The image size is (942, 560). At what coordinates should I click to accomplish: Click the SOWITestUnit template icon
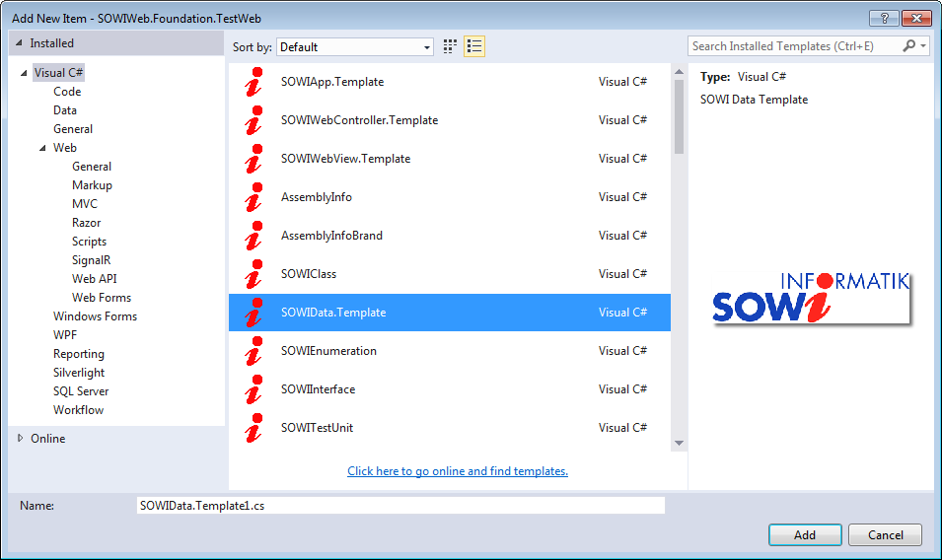pos(254,427)
